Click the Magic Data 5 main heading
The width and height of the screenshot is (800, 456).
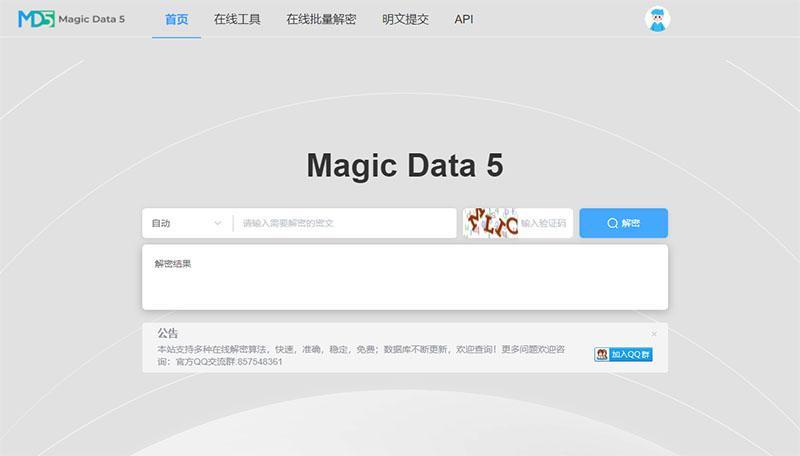click(x=405, y=165)
